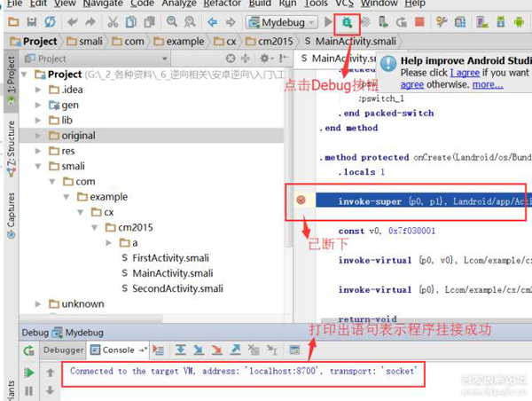Open the Tools menu
The height and width of the screenshot is (401, 532).
click(316, 4)
